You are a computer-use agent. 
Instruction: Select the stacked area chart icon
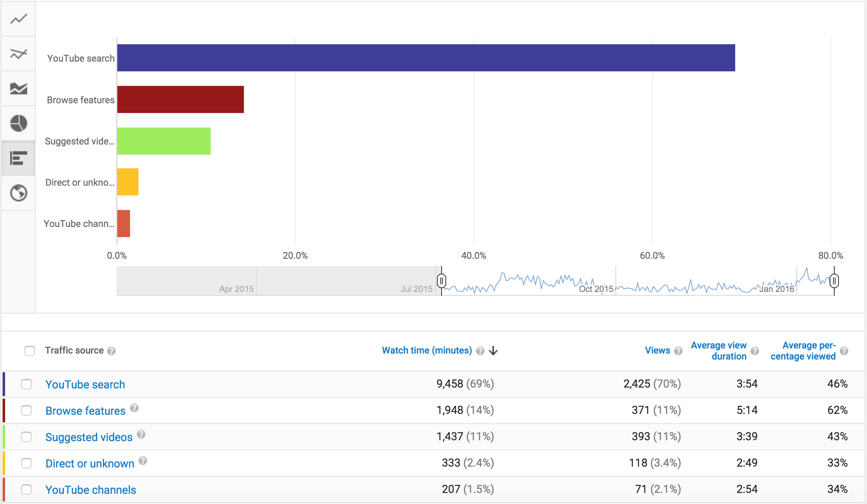tap(19, 88)
